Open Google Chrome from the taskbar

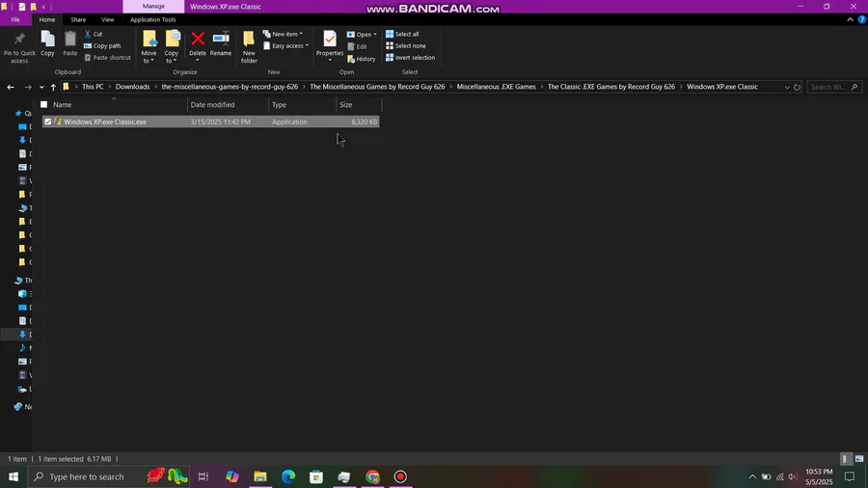372,476
